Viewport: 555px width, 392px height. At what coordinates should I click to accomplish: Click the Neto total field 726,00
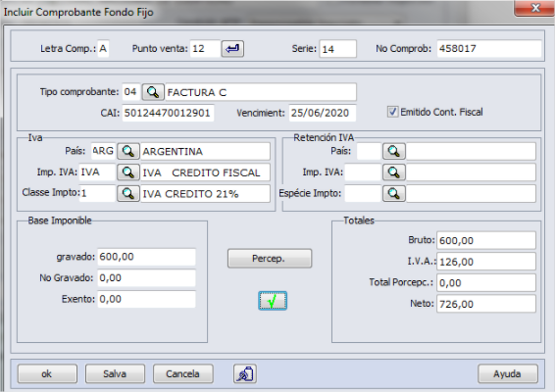[x=486, y=304]
